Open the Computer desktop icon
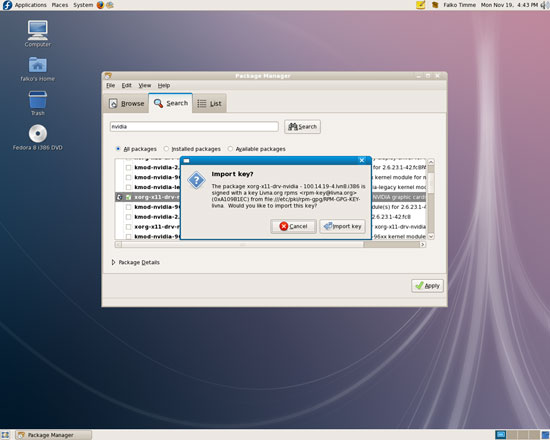This screenshot has width=550, height=440. coord(38,34)
